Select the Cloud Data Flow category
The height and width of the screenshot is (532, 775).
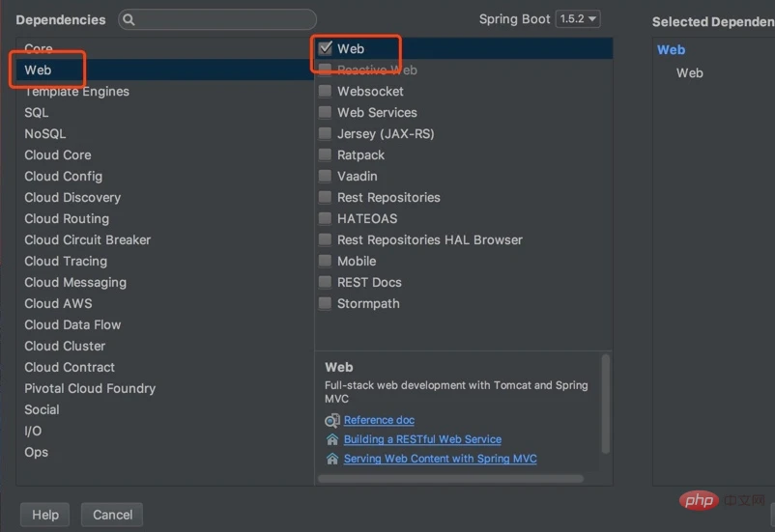164,325
